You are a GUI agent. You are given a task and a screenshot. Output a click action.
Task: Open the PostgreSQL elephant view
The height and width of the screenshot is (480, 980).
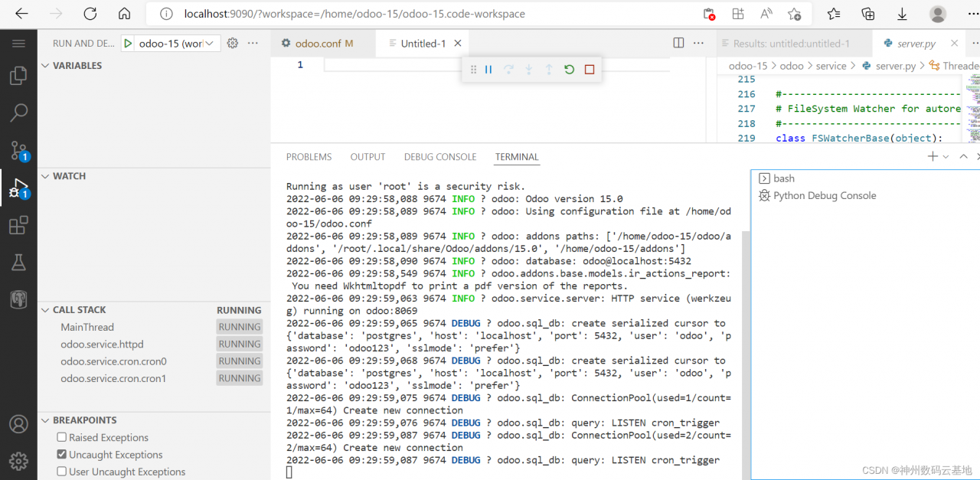point(18,299)
